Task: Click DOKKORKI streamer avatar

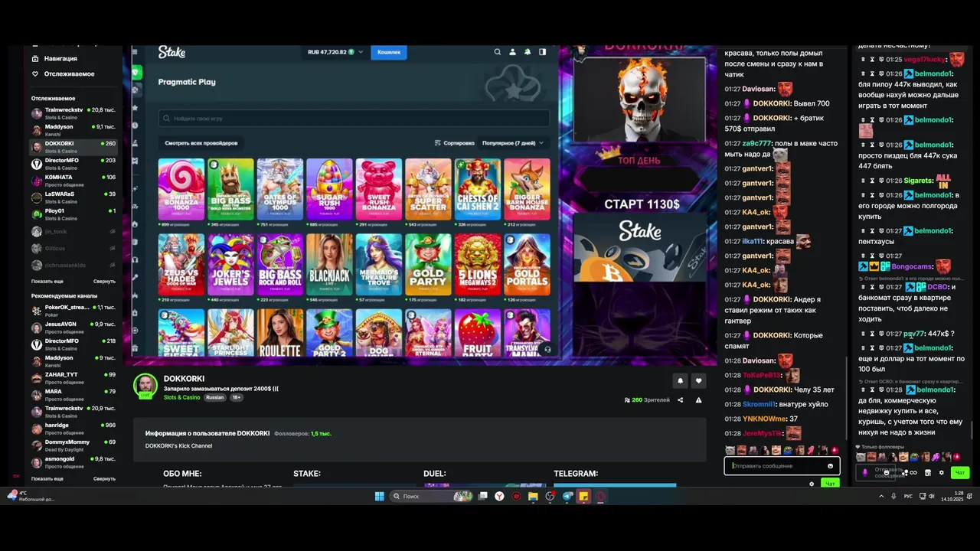Action: pos(145,386)
